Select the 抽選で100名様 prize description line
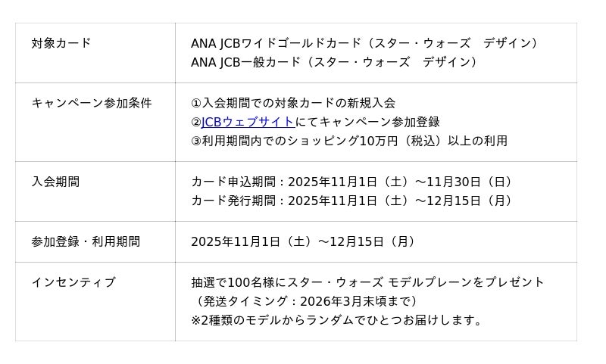 (367, 282)
